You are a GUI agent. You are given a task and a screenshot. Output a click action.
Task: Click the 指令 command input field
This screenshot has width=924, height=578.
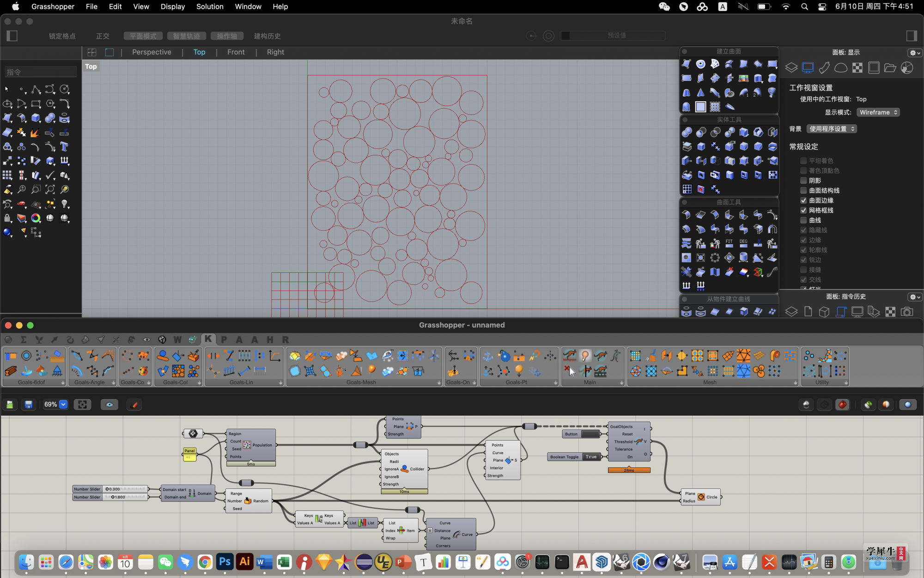tap(41, 72)
